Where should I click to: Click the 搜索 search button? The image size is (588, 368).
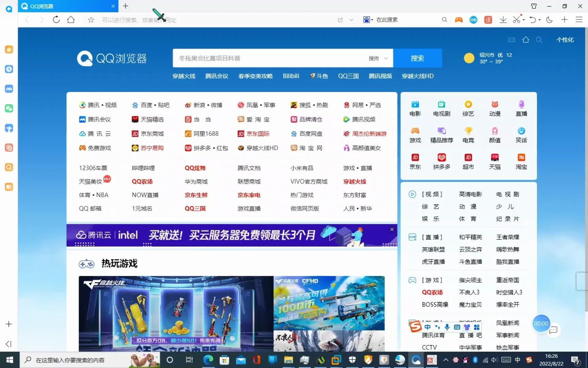click(418, 58)
